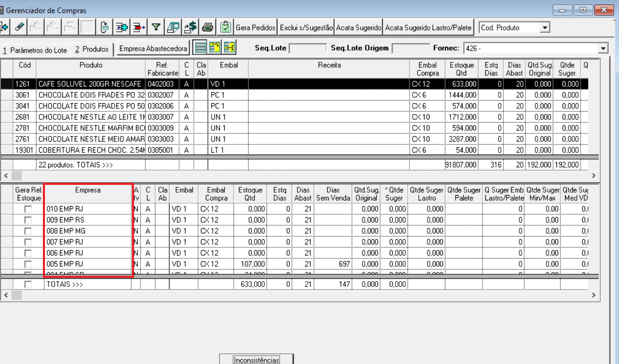
Task: Click the Acata Sugerido button
Action: 358,27
